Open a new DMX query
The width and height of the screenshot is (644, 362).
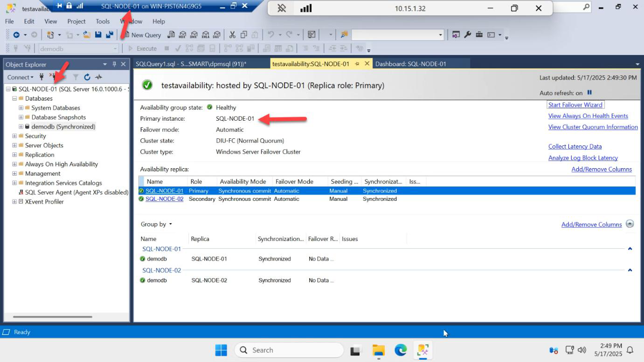[x=194, y=35]
